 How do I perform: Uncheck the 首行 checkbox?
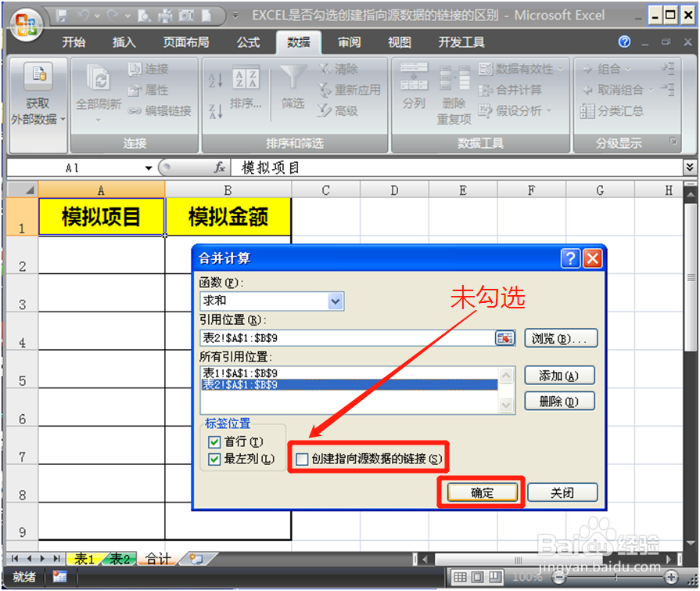click(215, 441)
